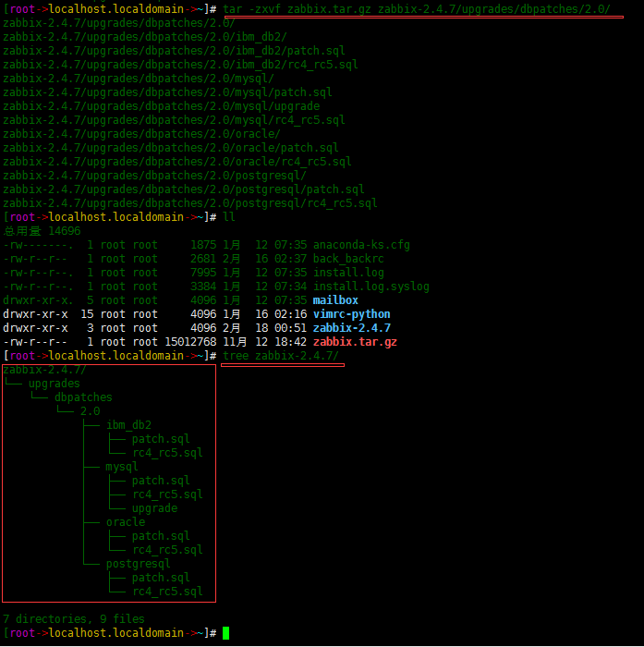Viewport: 644px width, 647px height.
Task: Click the timestamp 02:16
Action: [290, 314]
